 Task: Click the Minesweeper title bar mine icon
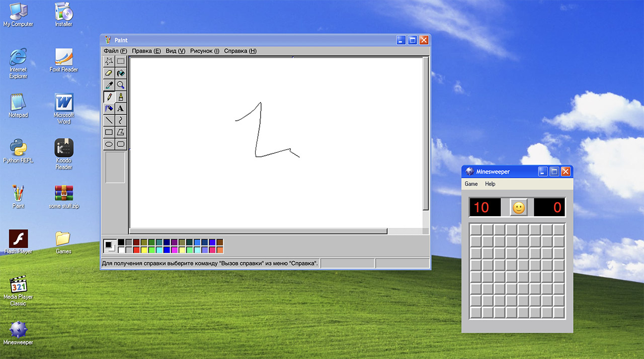pos(469,171)
